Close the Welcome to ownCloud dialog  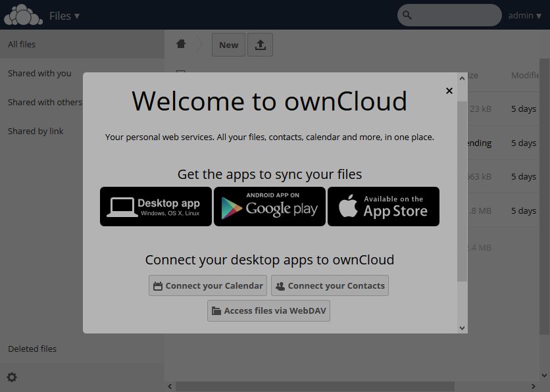coord(449,91)
